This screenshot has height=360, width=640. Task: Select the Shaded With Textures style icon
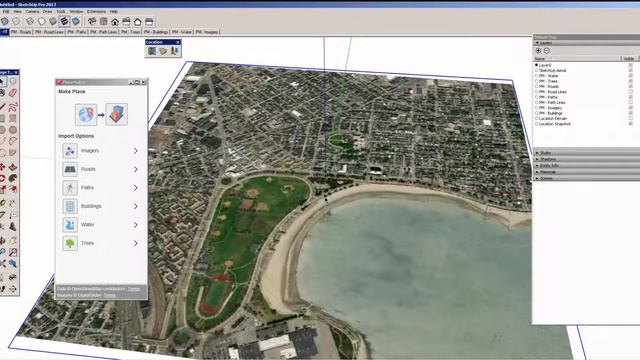tap(64, 22)
